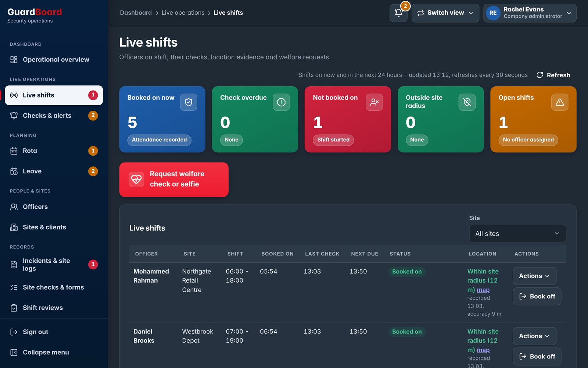
Task: Open map link for Mohammed Rahman's location
Action: pyautogui.click(x=483, y=290)
